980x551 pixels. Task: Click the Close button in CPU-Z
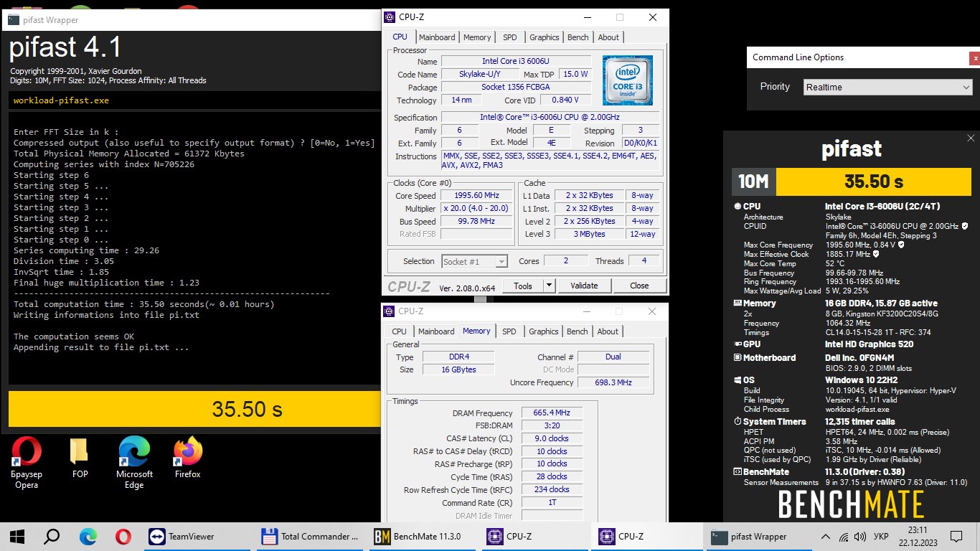639,286
